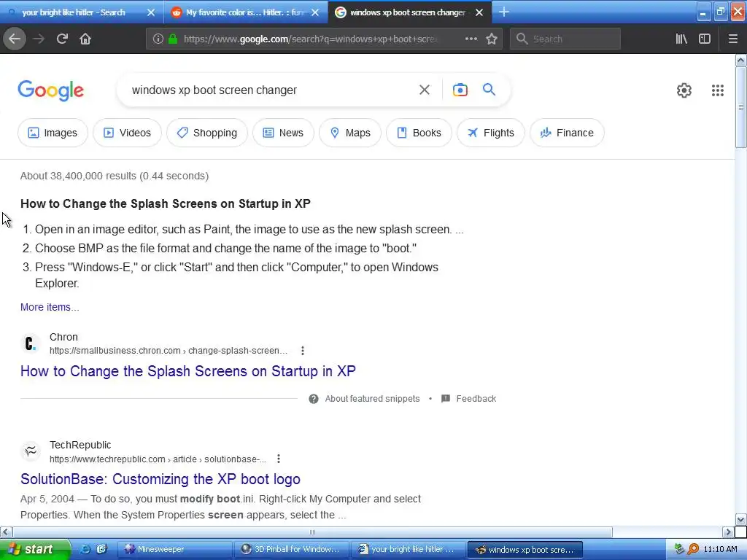Open page actions three-dot menu in address bar
This screenshot has width=747, height=560.
[x=471, y=39]
